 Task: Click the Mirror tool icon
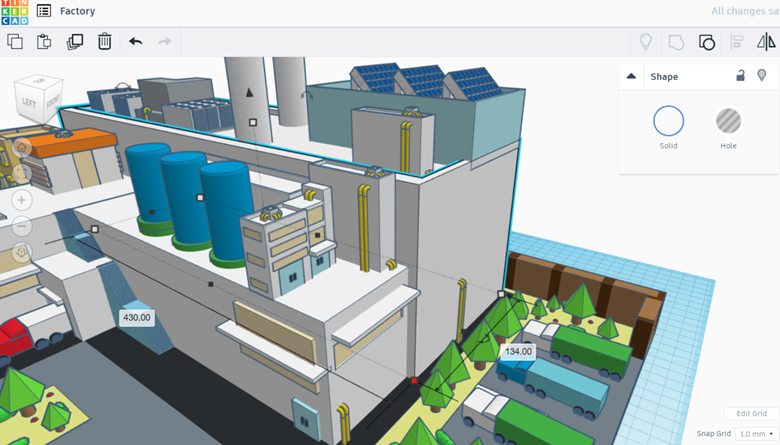pyautogui.click(x=766, y=42)
